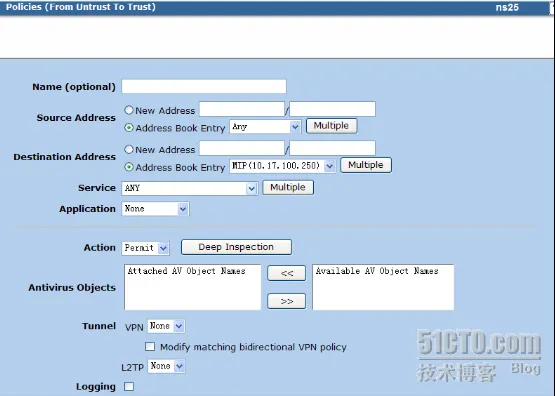This screenshot has width=555, height=396.
Task: Select the Destination Address New Address radio button
Action: [129, 149]
